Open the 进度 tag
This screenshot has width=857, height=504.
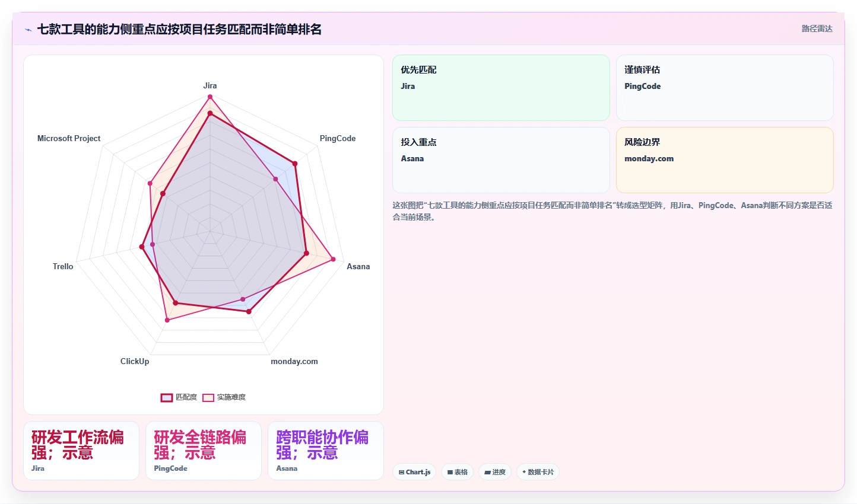click(x=495, y=472)
